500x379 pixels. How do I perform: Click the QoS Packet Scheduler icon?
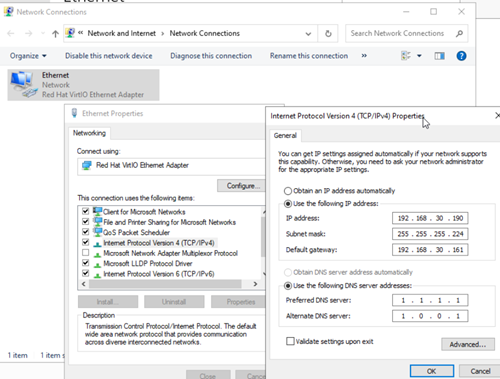[x=97, y=232]
